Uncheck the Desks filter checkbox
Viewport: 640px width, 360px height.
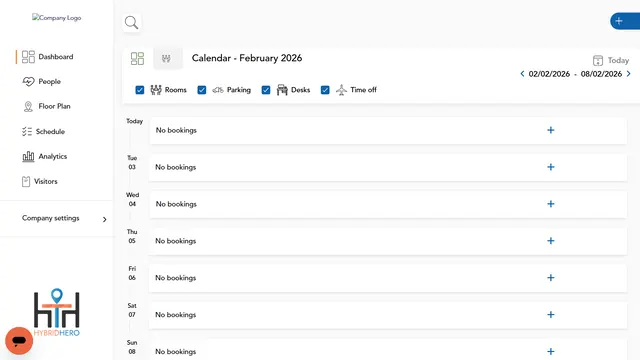[266, 90]
